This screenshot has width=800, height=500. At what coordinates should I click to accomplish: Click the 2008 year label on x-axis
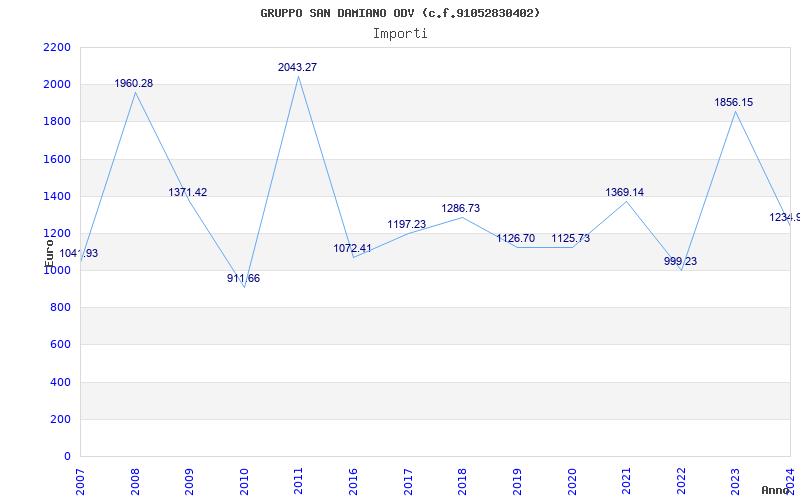coord(135,482)
